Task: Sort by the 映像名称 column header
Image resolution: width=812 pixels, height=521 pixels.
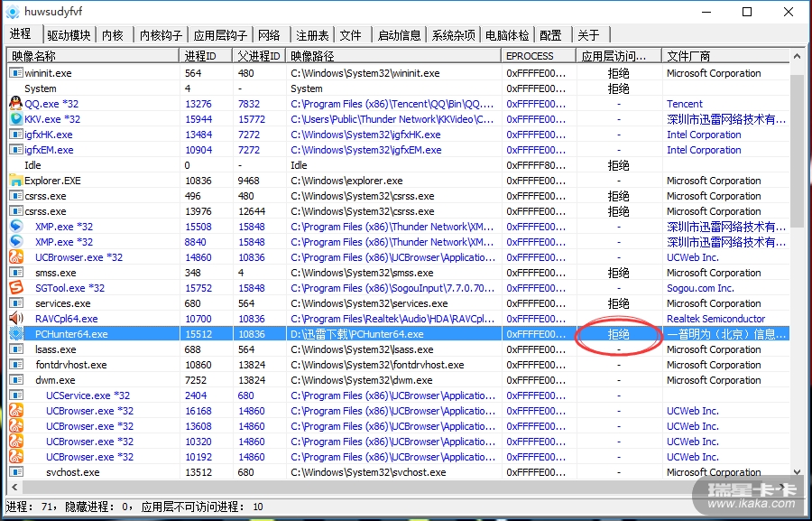Action: tap(93, 56)
